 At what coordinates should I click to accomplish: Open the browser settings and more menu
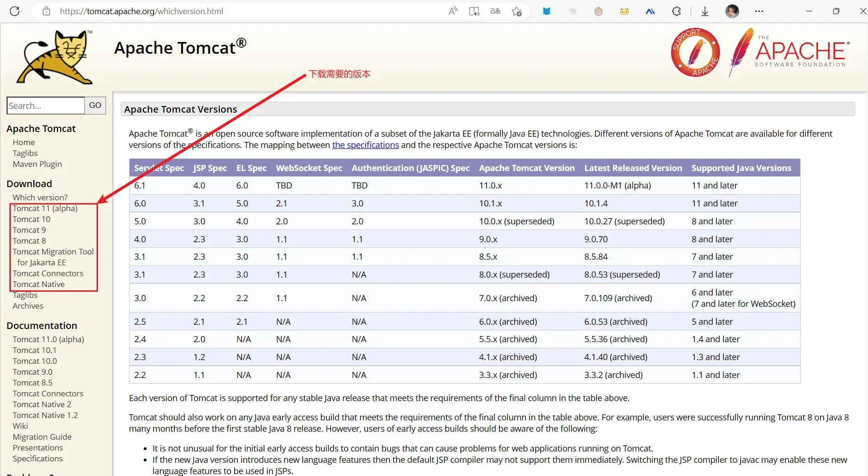click(x=759, y=11)
